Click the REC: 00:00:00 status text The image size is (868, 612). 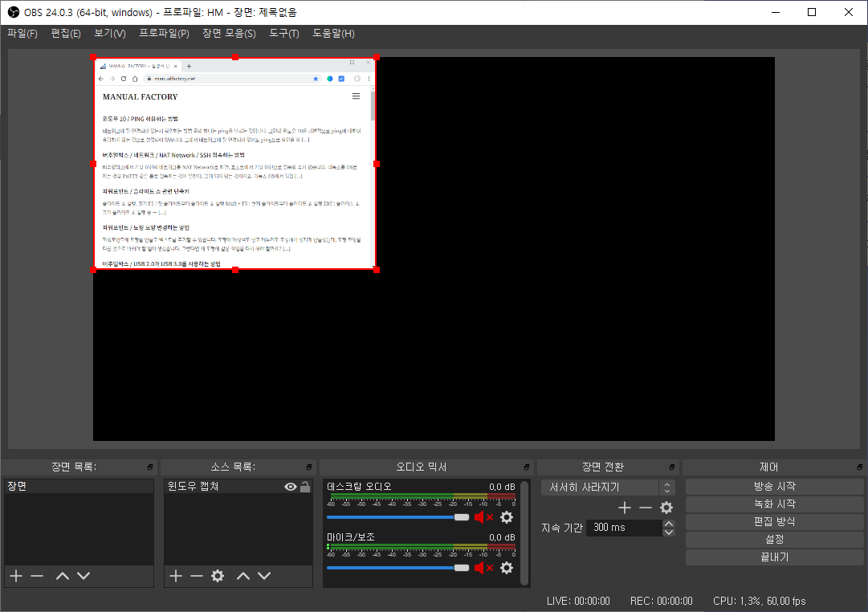coord(661,601)
